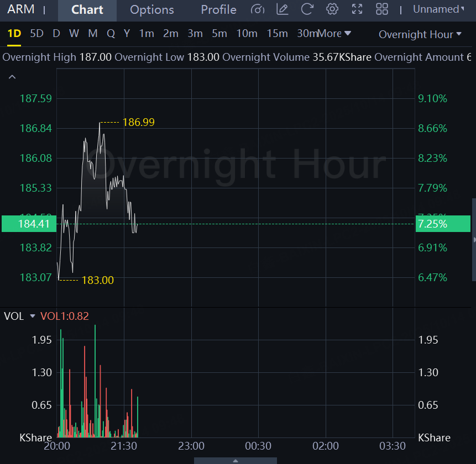
Task: Open the indicator gauge icon in toolbar
Action: pyautogui.click(x=258, y=9)
